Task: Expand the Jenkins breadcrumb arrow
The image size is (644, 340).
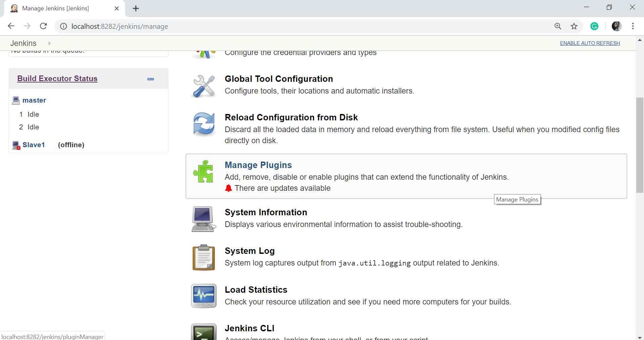Action: 50,43
